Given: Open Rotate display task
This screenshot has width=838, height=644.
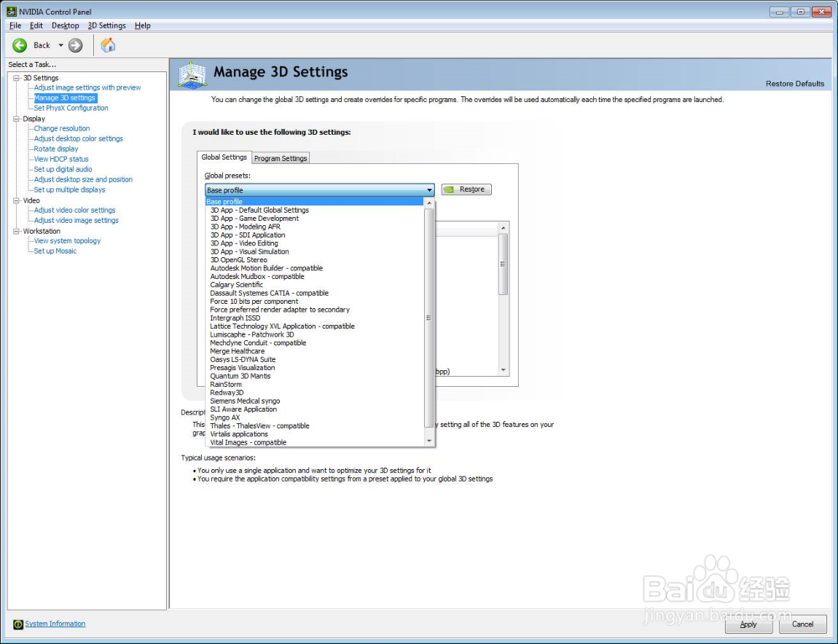Looking at the screenshot, I should 55,149.
